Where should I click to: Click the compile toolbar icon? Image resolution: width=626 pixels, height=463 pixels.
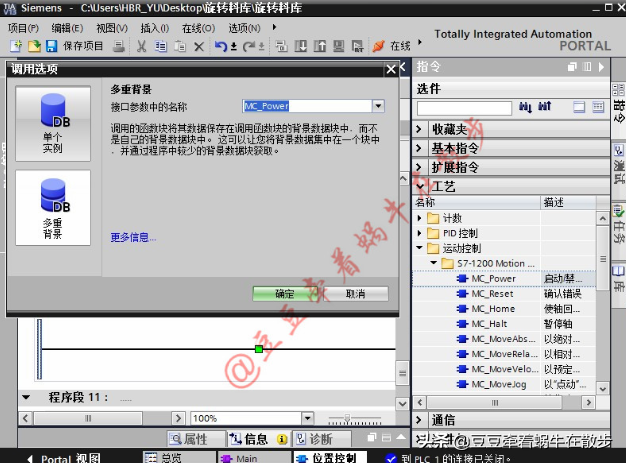click(281, 46)
